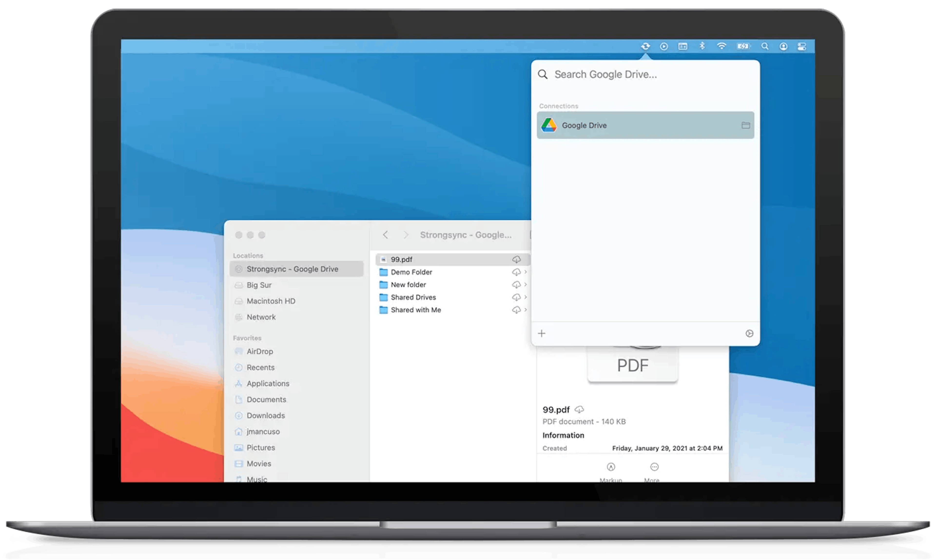The width and height of the screenshot is (936, 560).
Task: Open Pictures in Finder sidebar
Action: [296, 448]
